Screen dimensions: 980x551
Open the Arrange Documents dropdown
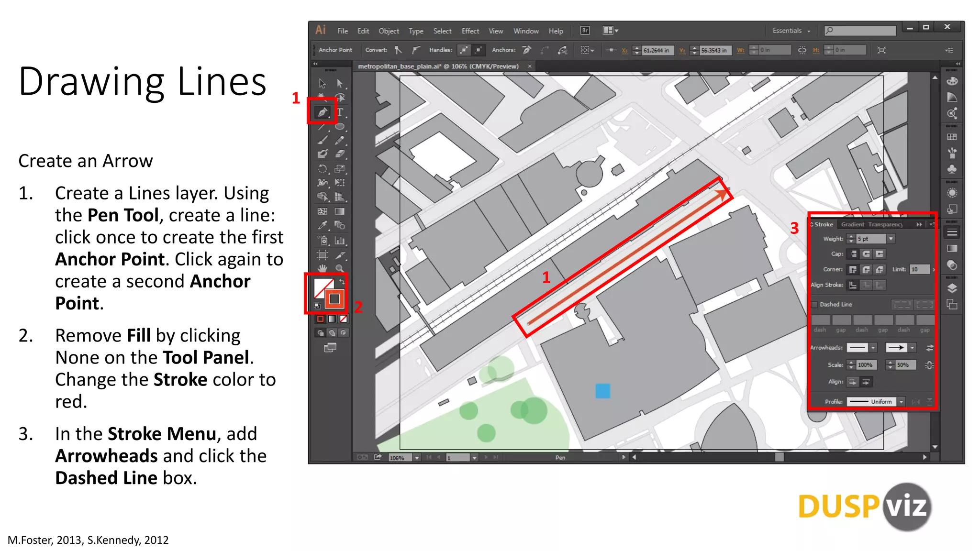tap(610, 31)
